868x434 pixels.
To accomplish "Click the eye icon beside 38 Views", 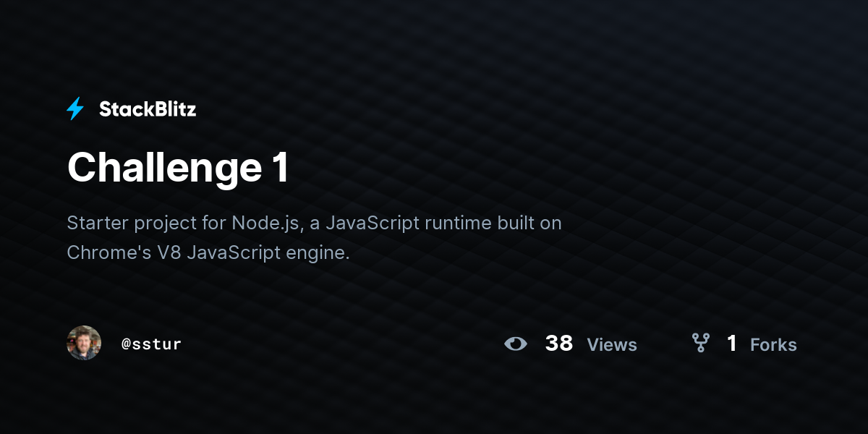I will [516, 344].
